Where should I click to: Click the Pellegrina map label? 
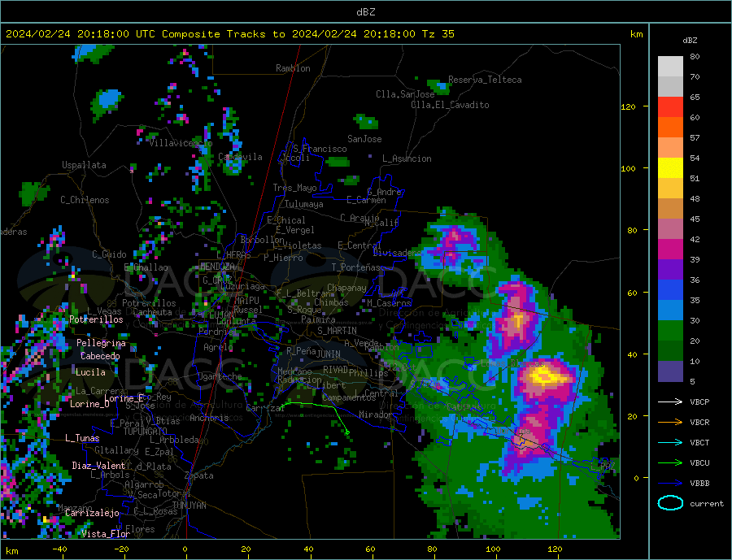click(101, 343)
